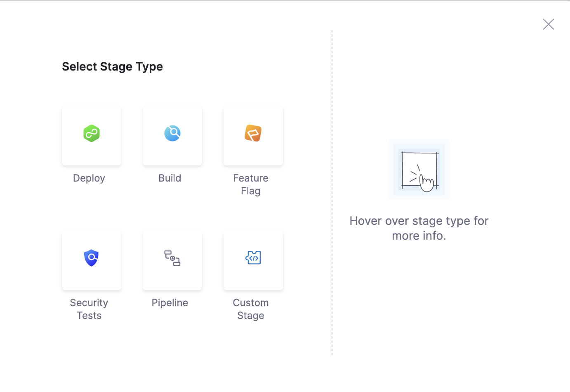
Task: Pick the Security Tests shield icon
Action: tap(92, 258)
